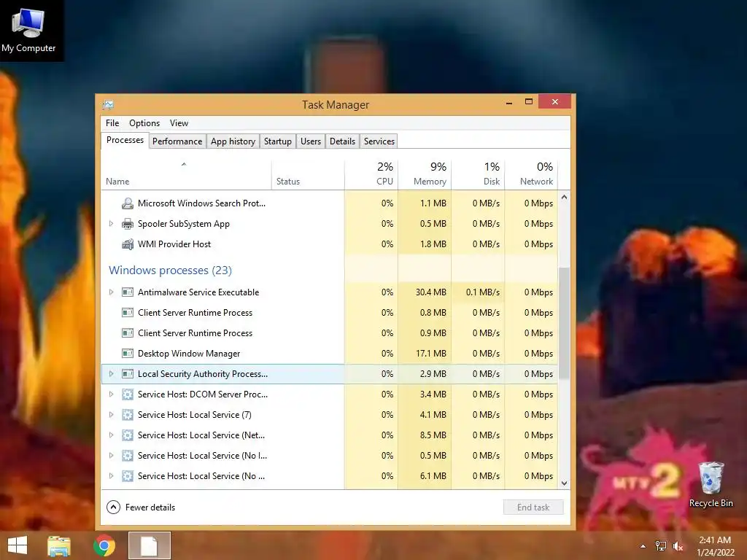Select the Windows processes (23) group header
The height and width of the screenshot is (560, 747).
point(170,271)
